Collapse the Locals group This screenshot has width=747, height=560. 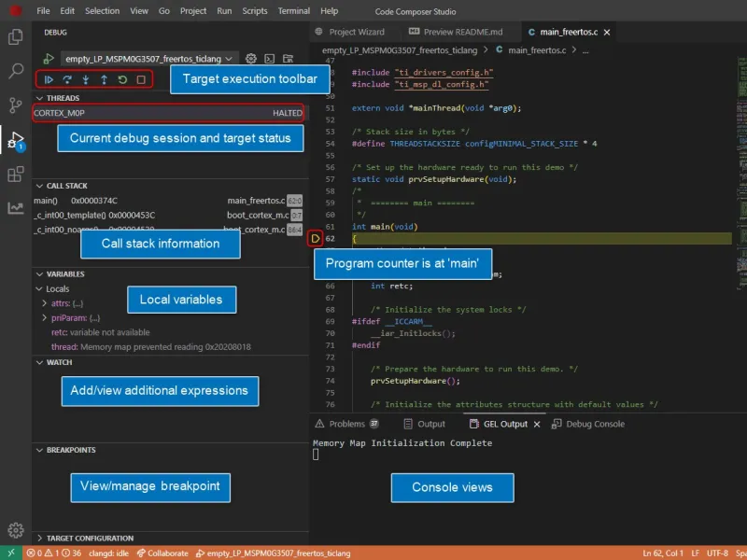(x=39, y=289)
